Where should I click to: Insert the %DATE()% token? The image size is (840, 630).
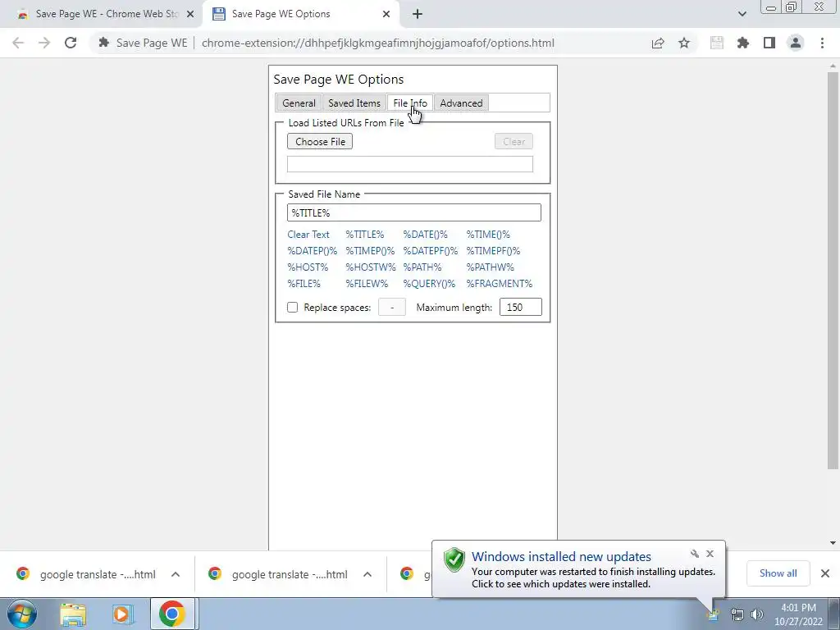(x=426, y=234)
